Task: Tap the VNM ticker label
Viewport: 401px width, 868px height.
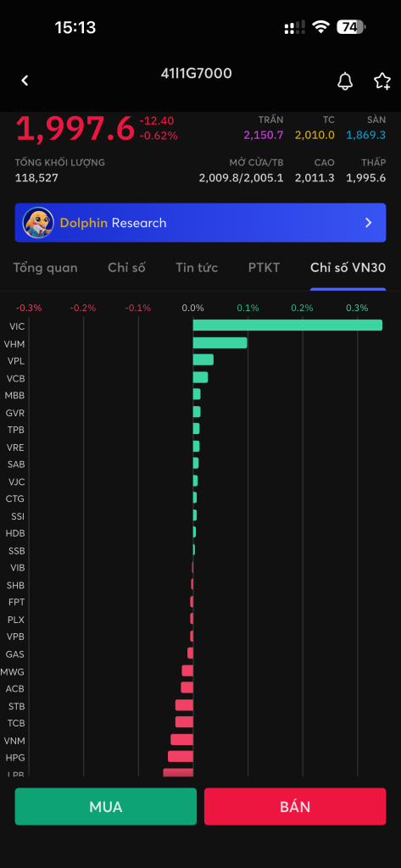Action: (x=14, y=741)
